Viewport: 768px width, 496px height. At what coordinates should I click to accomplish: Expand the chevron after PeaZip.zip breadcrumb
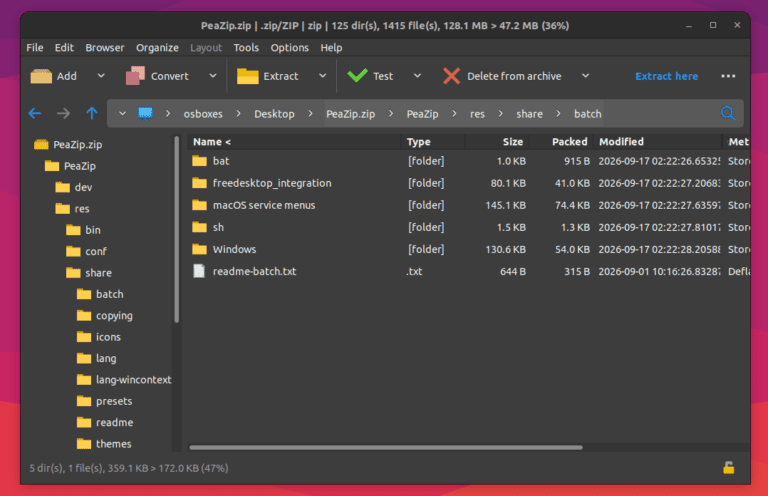click(391, 114)
